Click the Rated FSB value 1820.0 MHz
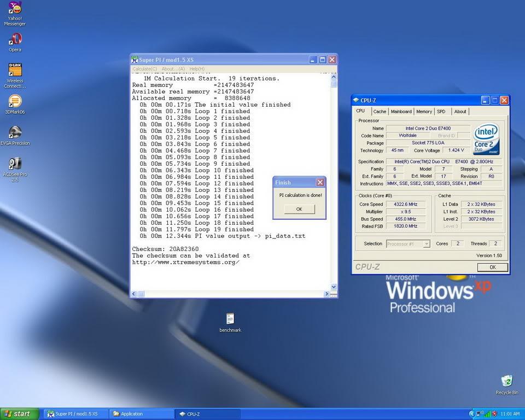This screenshot has height=420, width=525. click(x=405, y=226)
